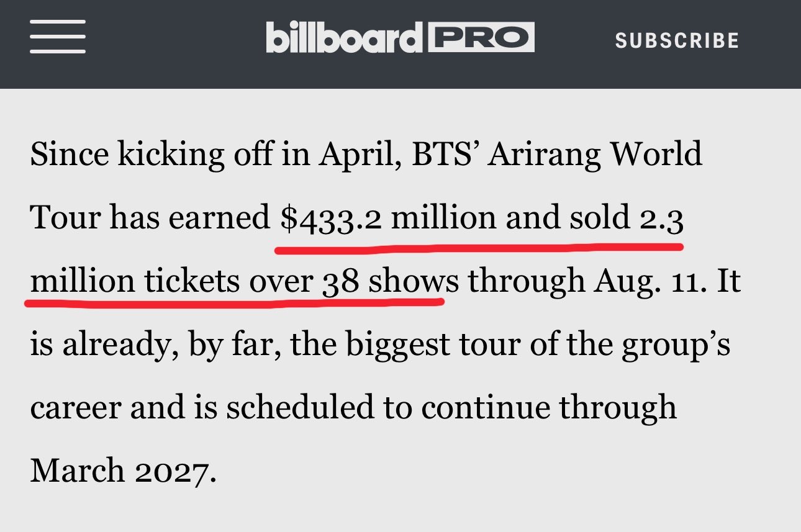This screenshot has height=532, width=801.
Task: Click the opening words "Since kicking off"
Action: (x=150, y=155)
